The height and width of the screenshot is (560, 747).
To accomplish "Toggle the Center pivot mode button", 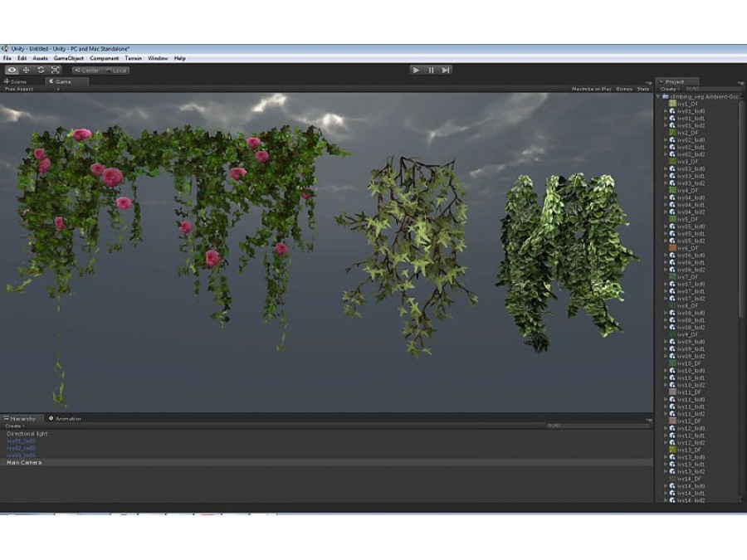I will point(86,71).
